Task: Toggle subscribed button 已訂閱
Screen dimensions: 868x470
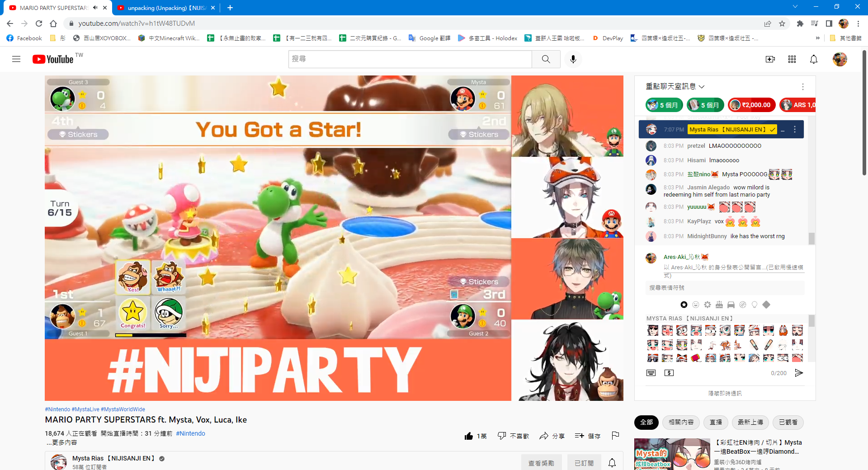Action: tap(584, 463)
